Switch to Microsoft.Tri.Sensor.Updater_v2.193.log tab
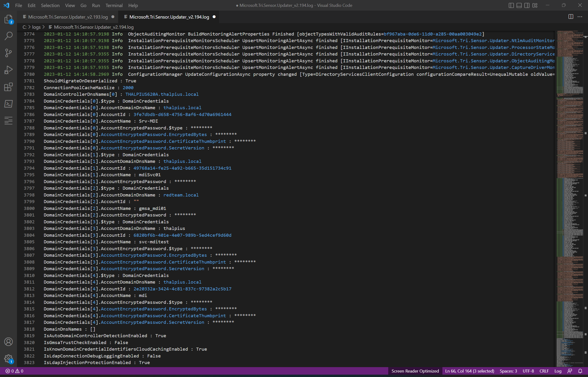Viewport: 588px width, 377px height. pyautogui.click(x=68, y=17)
